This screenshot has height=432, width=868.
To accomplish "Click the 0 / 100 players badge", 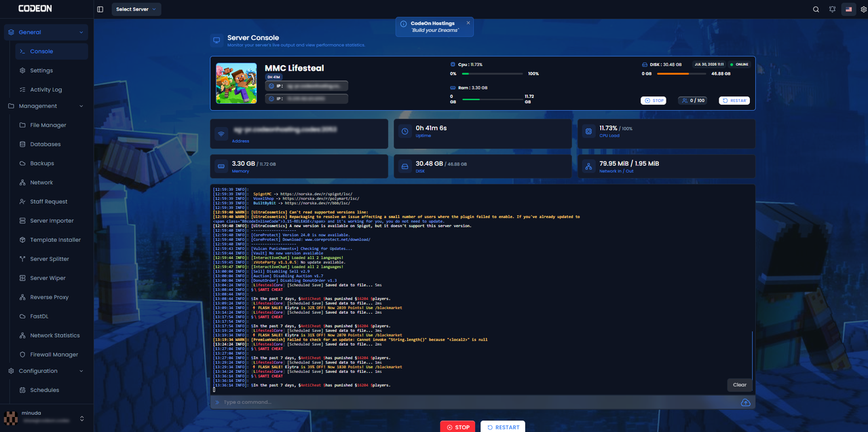I will (x=692, y=101).
